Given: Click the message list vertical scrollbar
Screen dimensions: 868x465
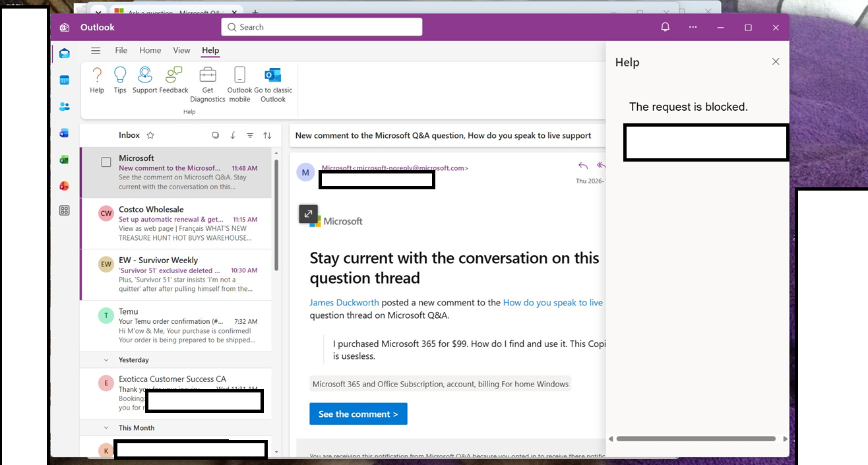Looking at the screenshot, I should [x=276, y=214].
